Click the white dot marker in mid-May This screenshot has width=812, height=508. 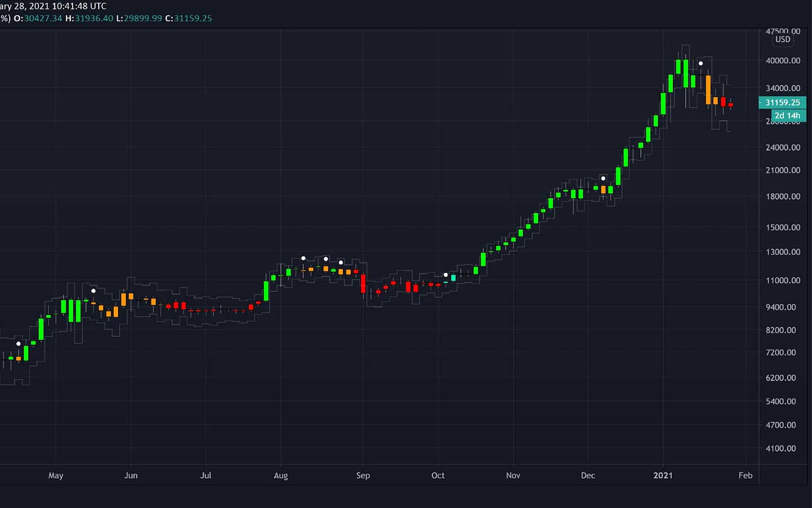[94, 291]
